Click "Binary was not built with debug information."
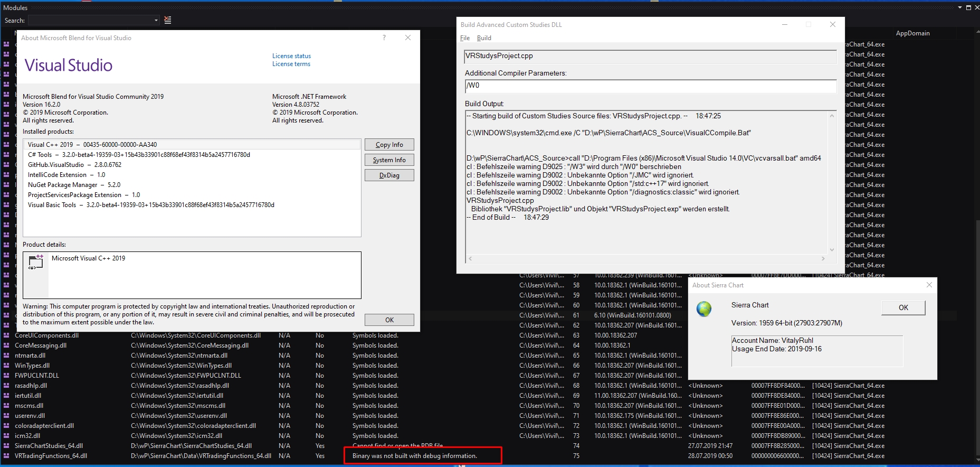 [415, 456]
